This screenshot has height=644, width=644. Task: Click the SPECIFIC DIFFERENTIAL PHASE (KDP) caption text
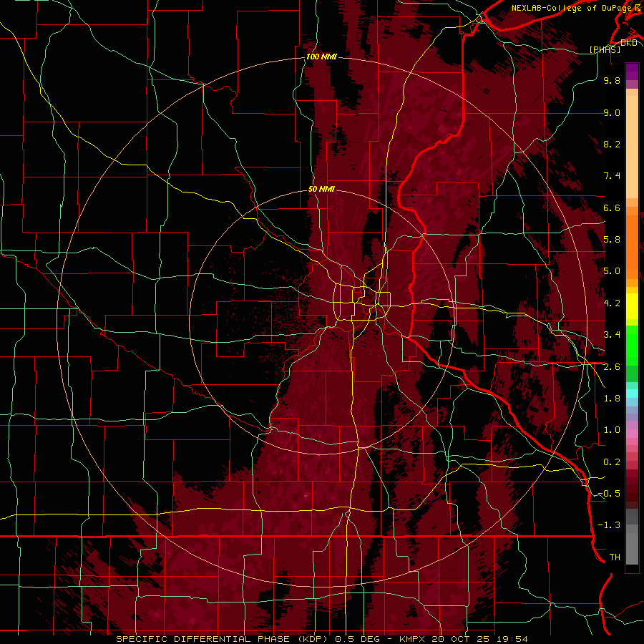point(223,639)
